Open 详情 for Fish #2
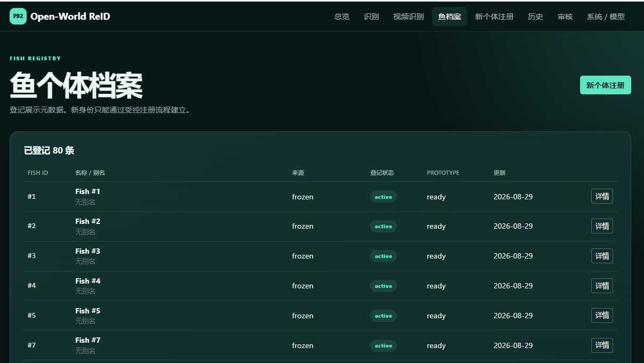Image resolution: width=644 pixels, height=363 pixels. pyautogui.click(x=602, y=226)
